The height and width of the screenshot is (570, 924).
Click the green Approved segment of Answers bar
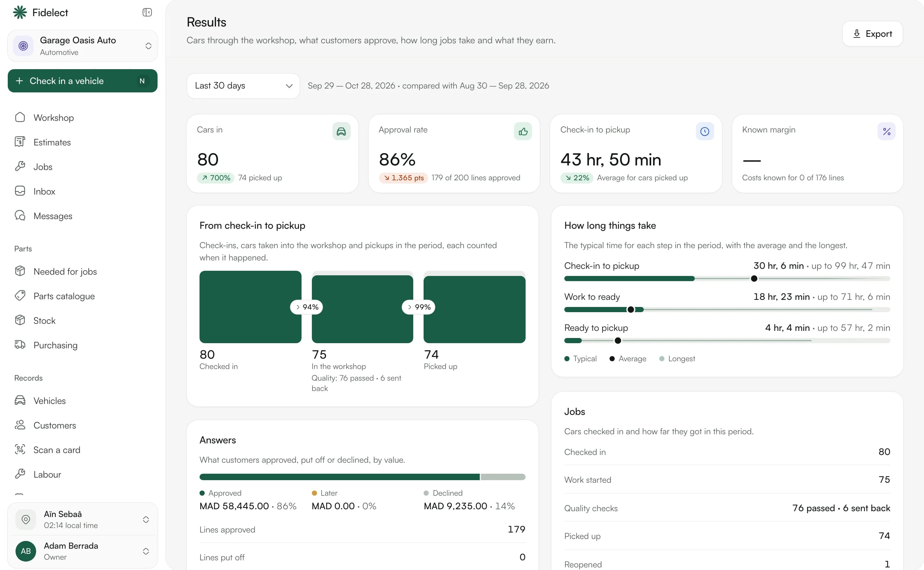(339, 477)
